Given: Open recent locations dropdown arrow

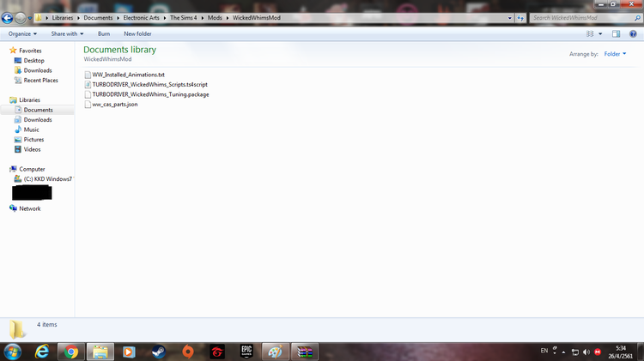Looking at the screenshot, I should tap(29, 18).
